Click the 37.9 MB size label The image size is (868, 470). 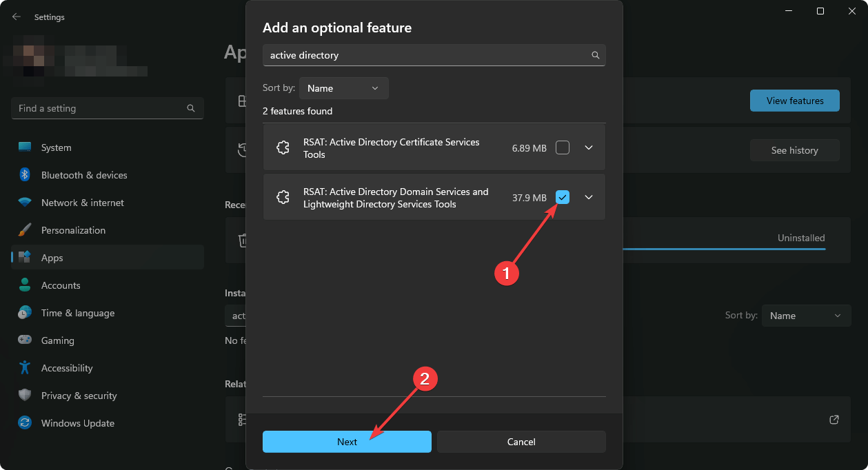click(529, 198)
